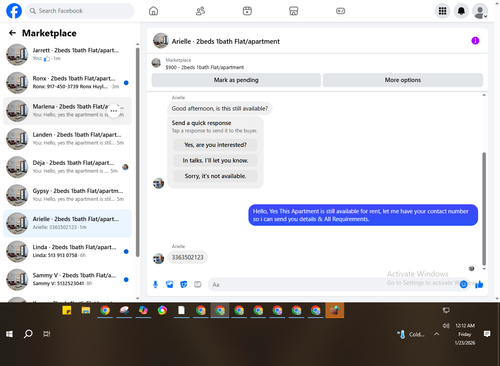500x366 pixels.
Task: Click the taskbar clock showing 12:12 AM
Action: click(x=465, y=334)
